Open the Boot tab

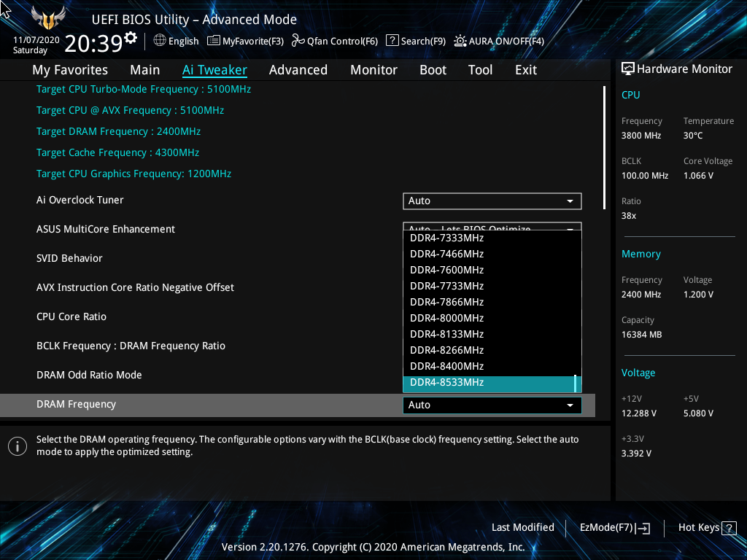point(433,70)
